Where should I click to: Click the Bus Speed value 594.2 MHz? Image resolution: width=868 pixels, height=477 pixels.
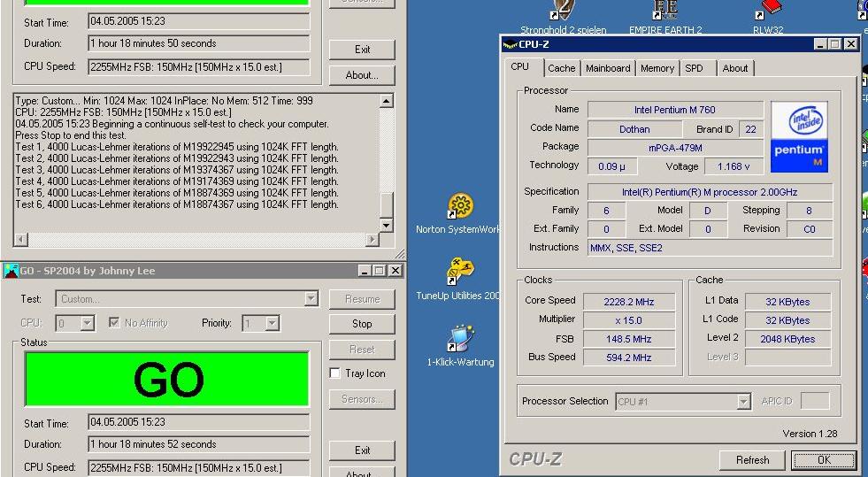[629, 358]
